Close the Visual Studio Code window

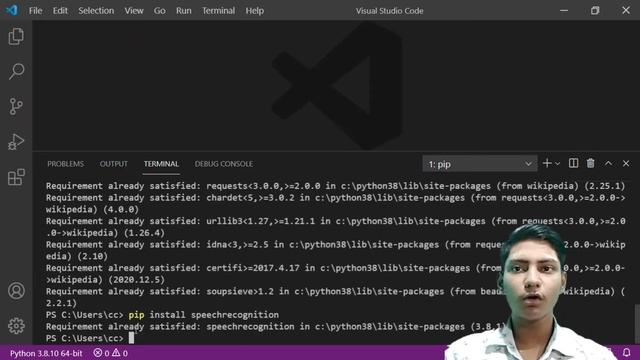click(626, 10)
